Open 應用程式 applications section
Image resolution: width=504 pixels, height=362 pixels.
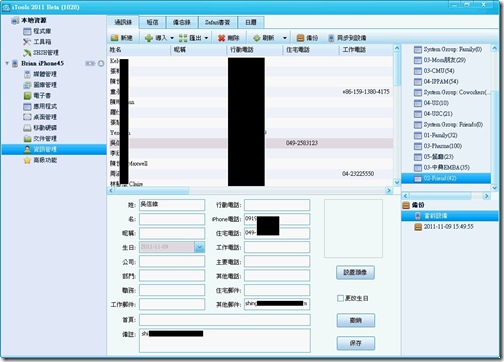[x=41, y=106]
